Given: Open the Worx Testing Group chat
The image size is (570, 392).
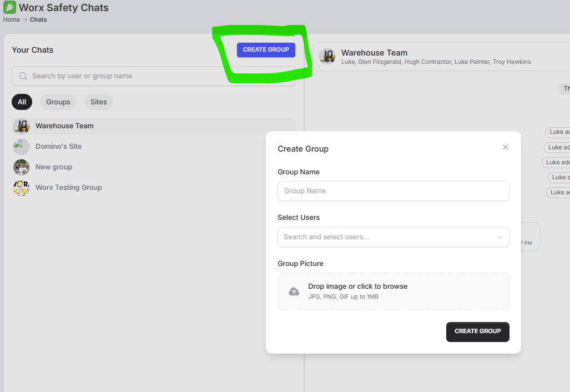Looking at the screenshot, I should point(69,188).
